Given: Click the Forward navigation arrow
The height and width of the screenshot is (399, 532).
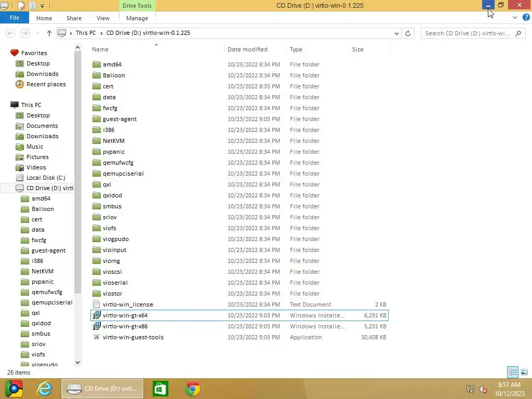Looking at the screenshot, I should coord(25,33).
